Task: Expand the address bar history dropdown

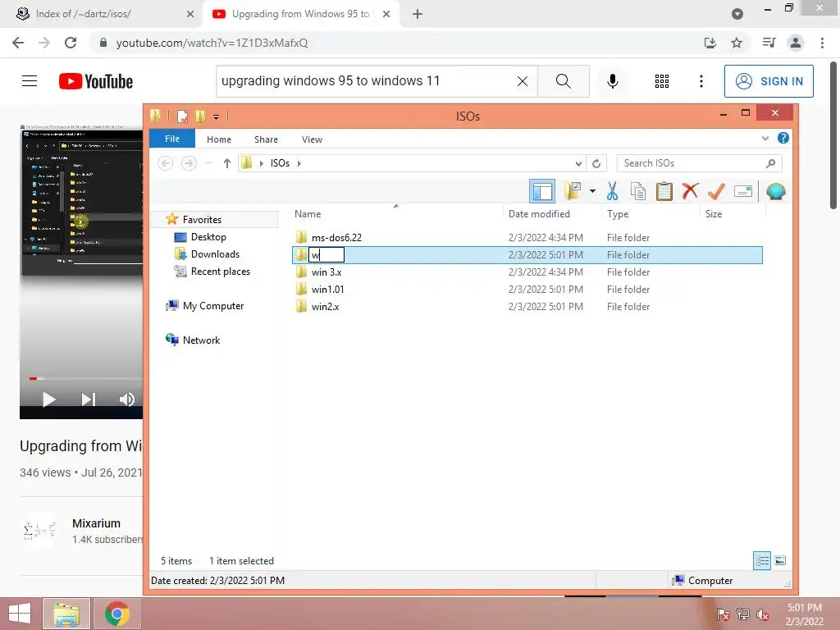Action: pyautogui.click(x=578, y=163)
